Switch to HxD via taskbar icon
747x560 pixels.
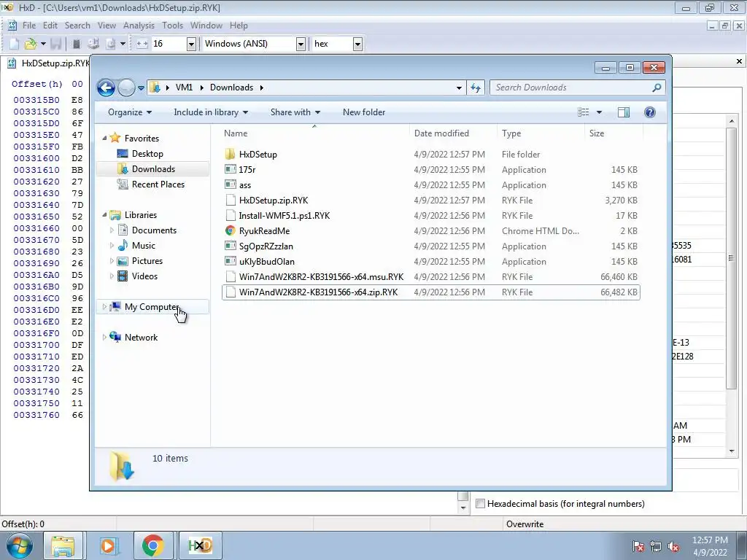point(200,545)
